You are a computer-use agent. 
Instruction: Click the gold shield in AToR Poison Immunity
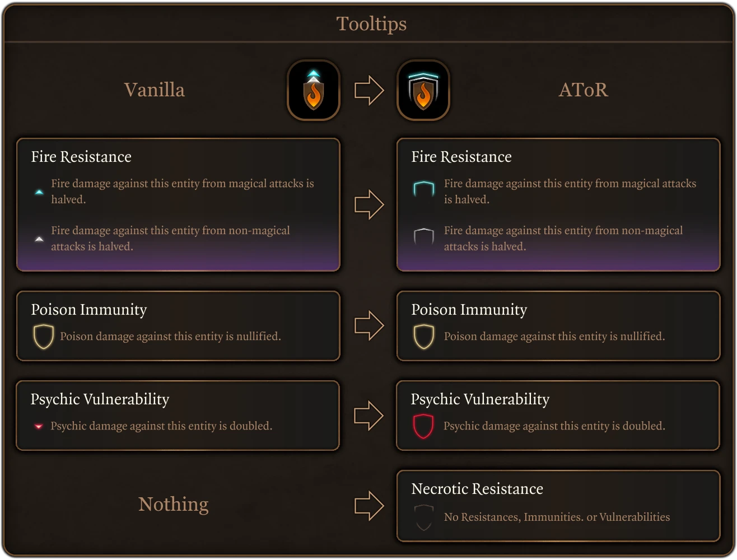(424, 337)
